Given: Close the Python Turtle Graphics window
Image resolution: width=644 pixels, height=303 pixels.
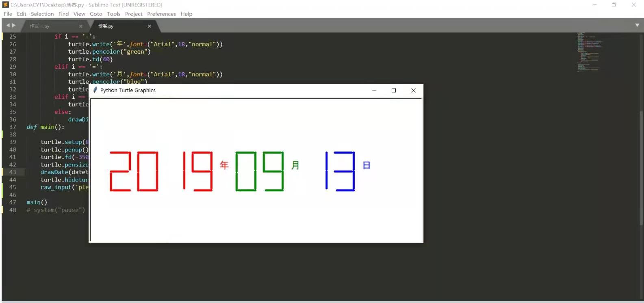Looking at the screenshot, I should (413, 90).
